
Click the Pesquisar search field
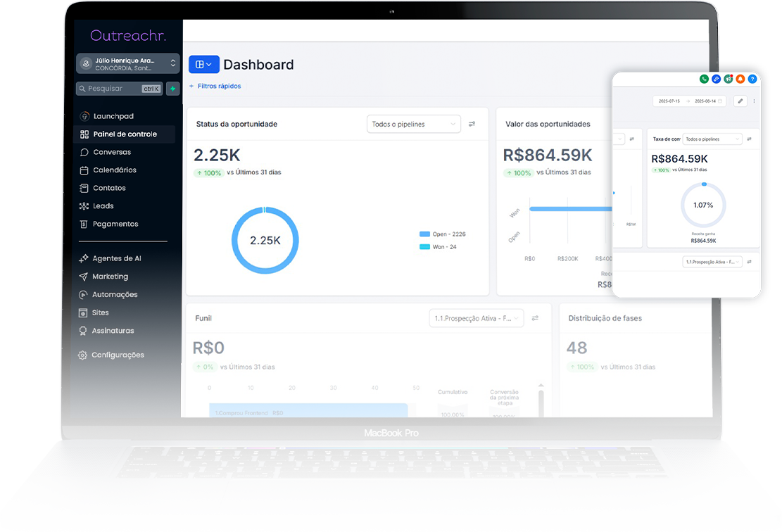(120, 89)
